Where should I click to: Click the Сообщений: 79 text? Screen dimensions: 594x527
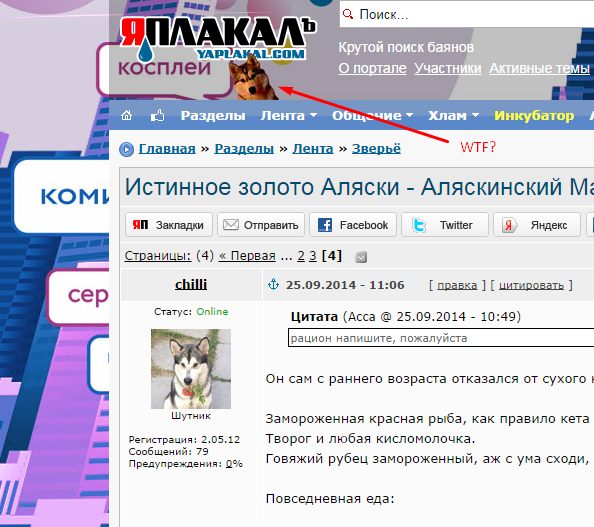coord(169,452)
